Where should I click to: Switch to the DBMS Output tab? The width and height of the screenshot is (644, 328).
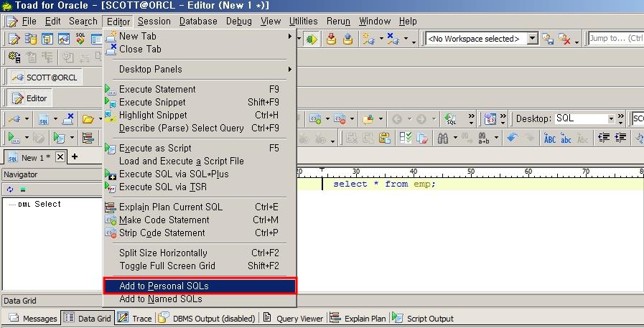(x=207, y=319)
